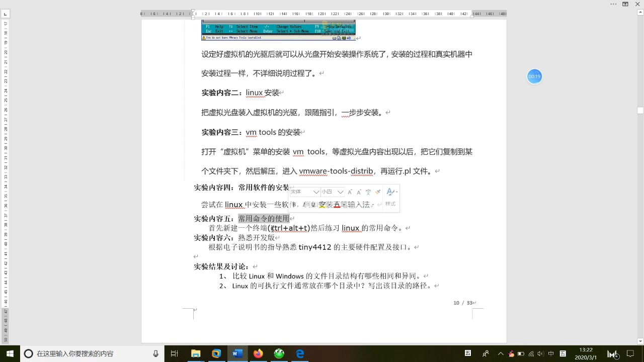Switch to Word on the taskbar
This screenshot has width=644, height=362.
pos(237,353)
